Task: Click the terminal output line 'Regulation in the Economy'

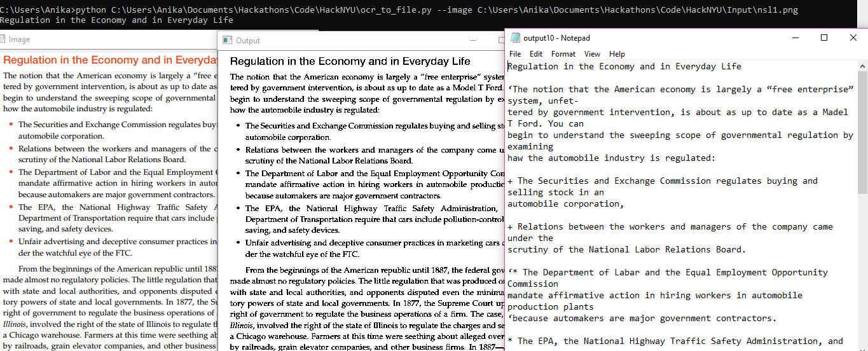Action: 116,20
